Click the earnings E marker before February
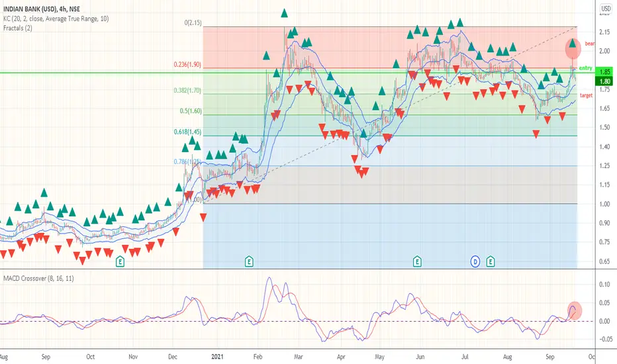This screenshot has height=364, width=617. tap(249, 261)
